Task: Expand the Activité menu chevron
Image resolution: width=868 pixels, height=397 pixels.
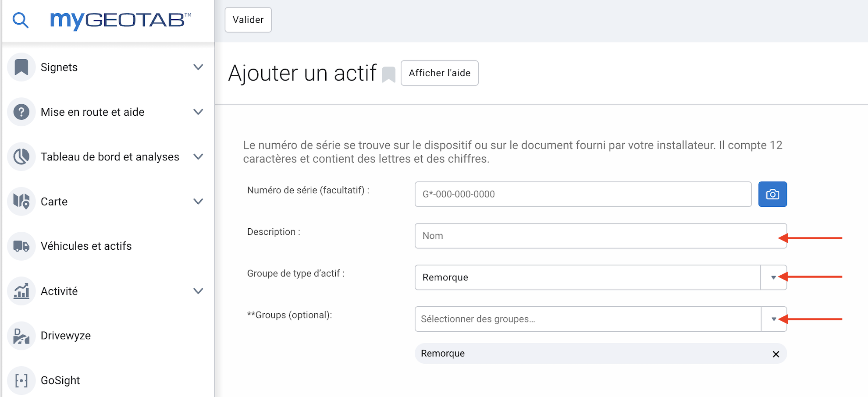Action: pos(198,291)
